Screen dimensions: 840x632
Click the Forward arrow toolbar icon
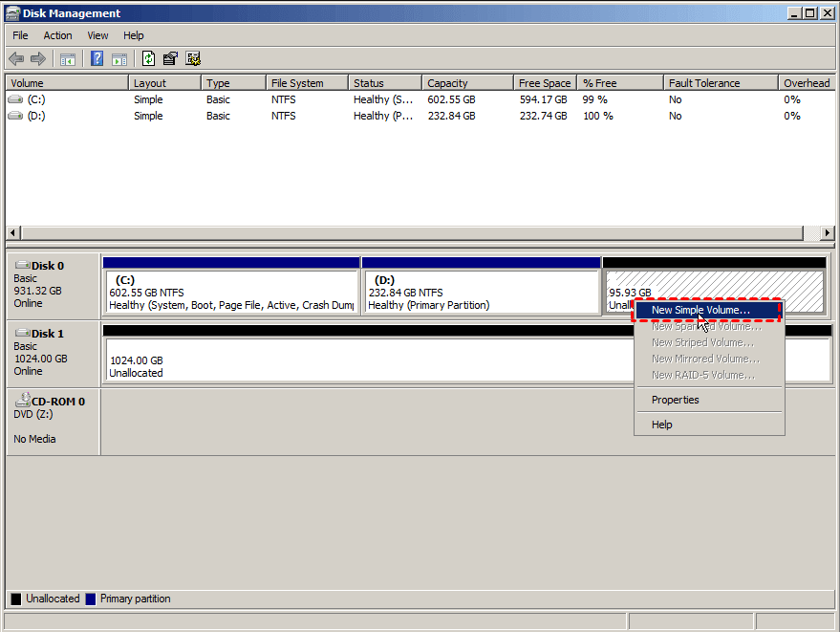click(x=38, y=58)
